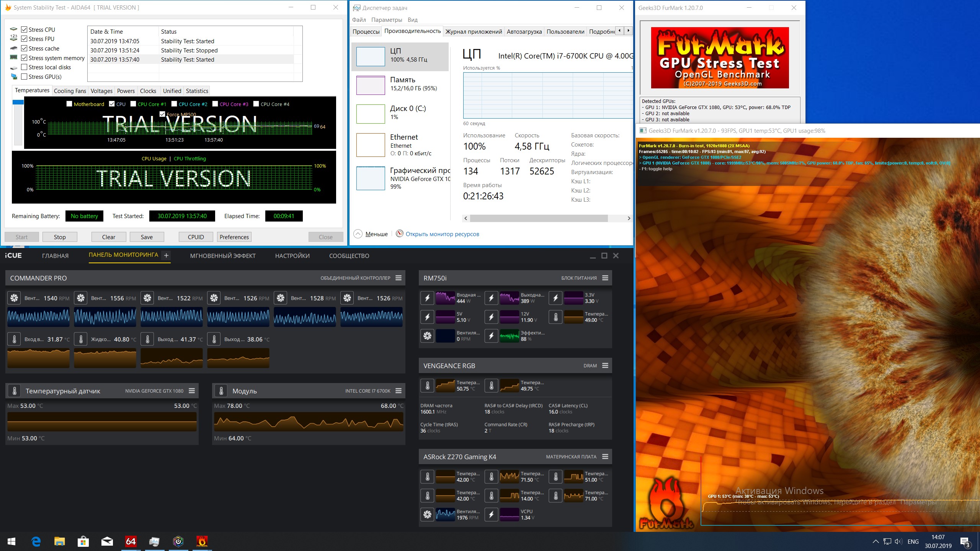Open VENGEANCE RGB panel menu
This screenshot has width=980, height=551.
coord(605,365)
